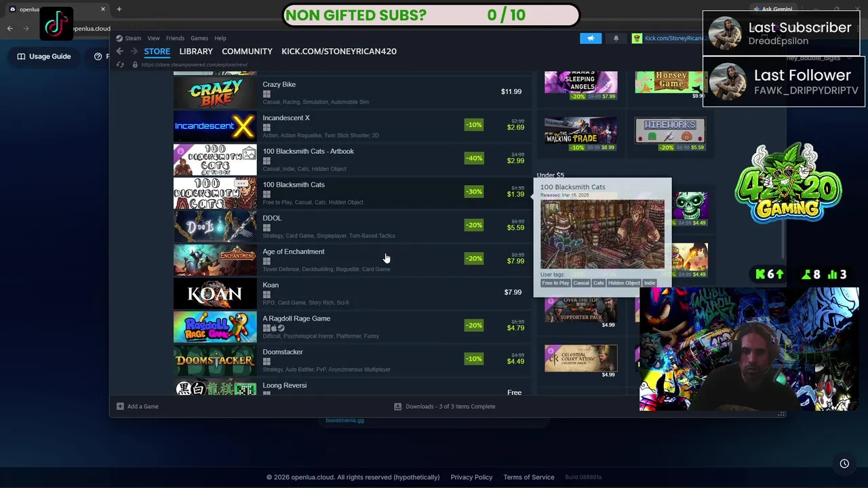Open the Ask Gemini button in the browser
The image size is (868, 488).
772,9
